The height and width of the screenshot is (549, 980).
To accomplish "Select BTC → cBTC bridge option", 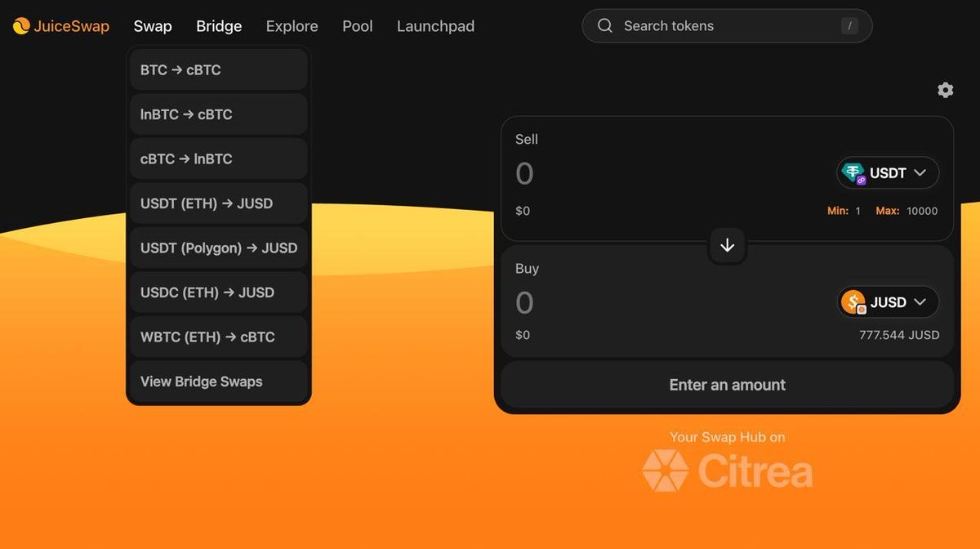I will pos(219,69).
